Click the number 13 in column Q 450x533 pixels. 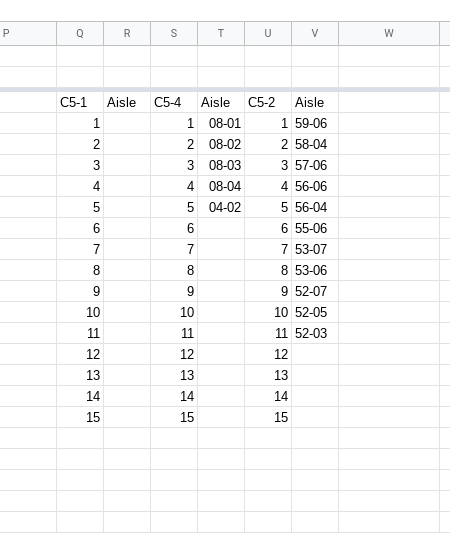point(80,375)
